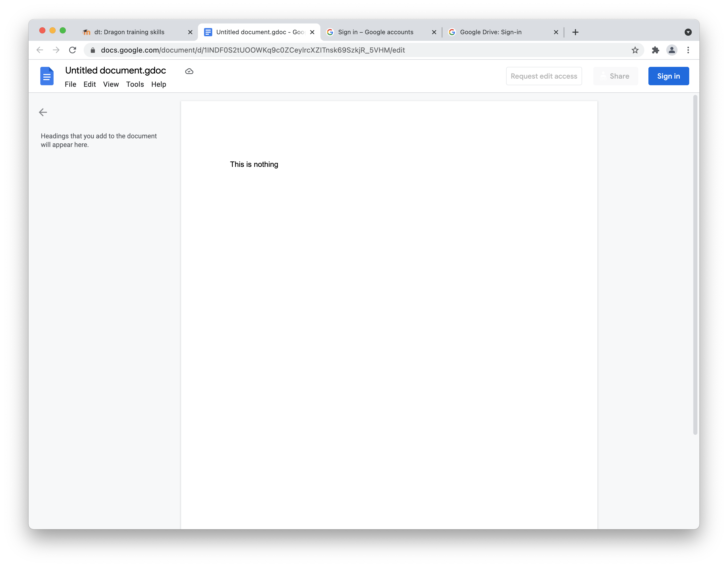
Task: Check the document cloud status icon
Action: point(189,71)
